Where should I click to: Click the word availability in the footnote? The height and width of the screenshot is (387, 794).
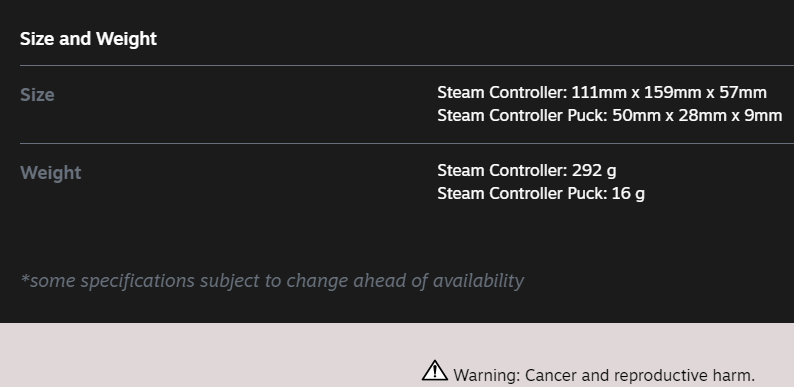click(x=478, y=281)
